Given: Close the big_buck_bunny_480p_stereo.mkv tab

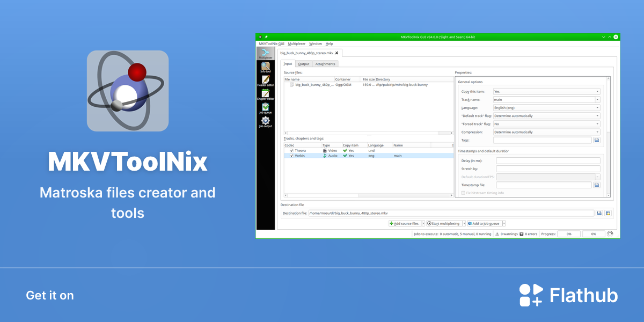Looking at the screenshot, I should point(336,53).
